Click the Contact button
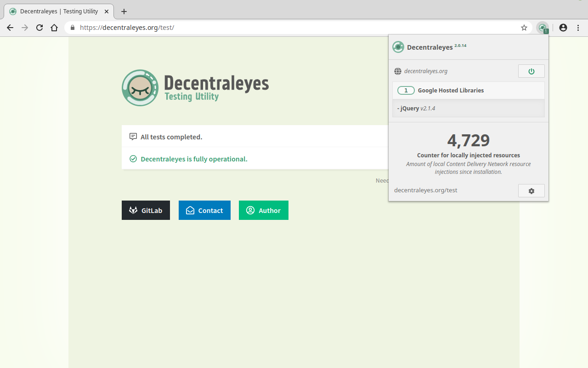The width and height of the screenshot is (588, 368). point(204,210)
